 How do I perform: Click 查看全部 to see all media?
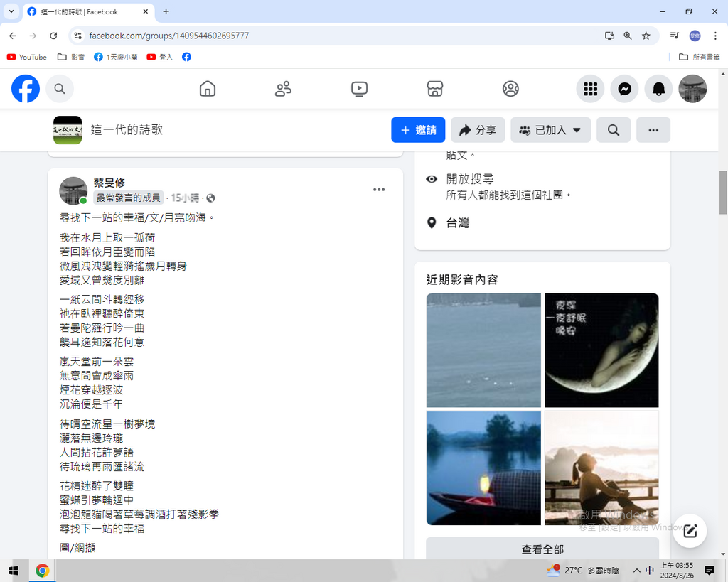[542, 549]
